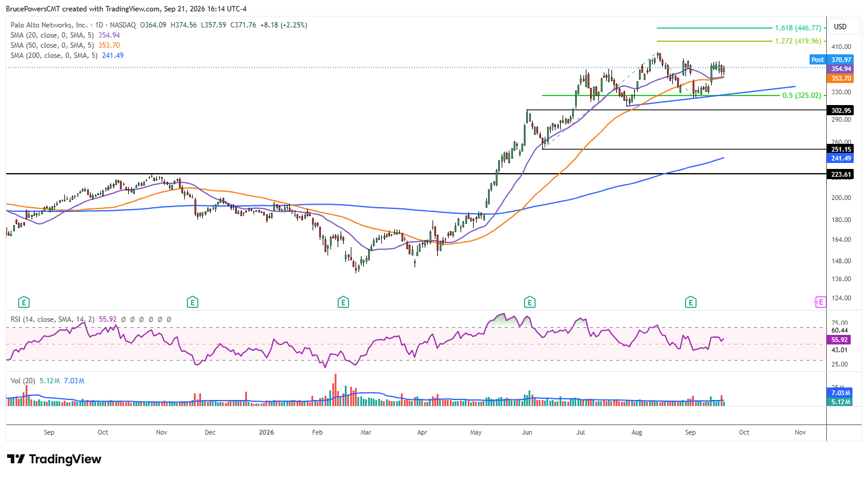Open the earnings E marker in mid-November 2025
Screen dimensions: 868x477
pyautogui.click(x=192, y=302)
